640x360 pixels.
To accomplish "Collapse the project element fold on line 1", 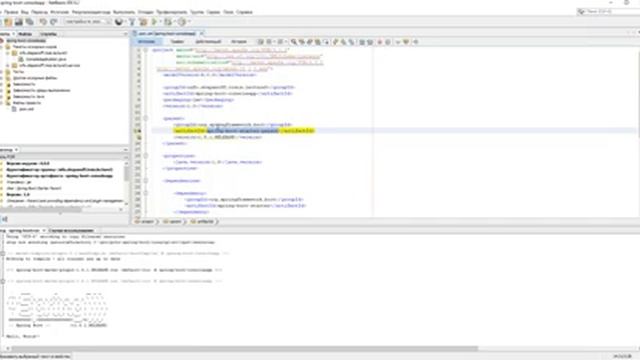I will click(146, 50).
